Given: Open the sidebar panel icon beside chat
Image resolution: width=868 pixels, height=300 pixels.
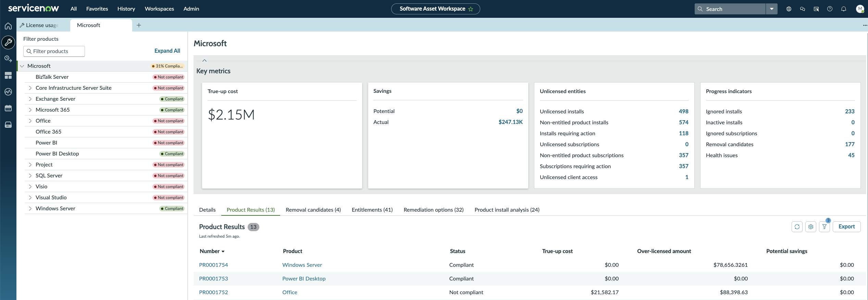Looking at the screenshot, I should pyautogui.click(x=816, y=9).
